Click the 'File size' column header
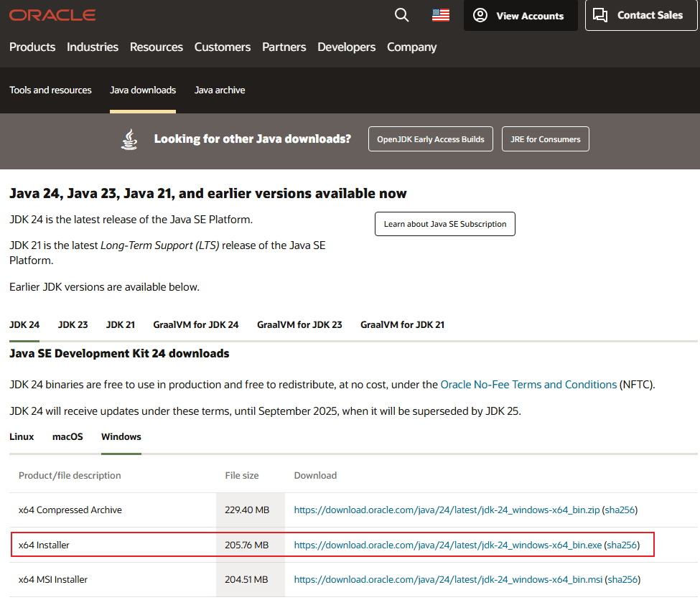 (x=241, y=475)
